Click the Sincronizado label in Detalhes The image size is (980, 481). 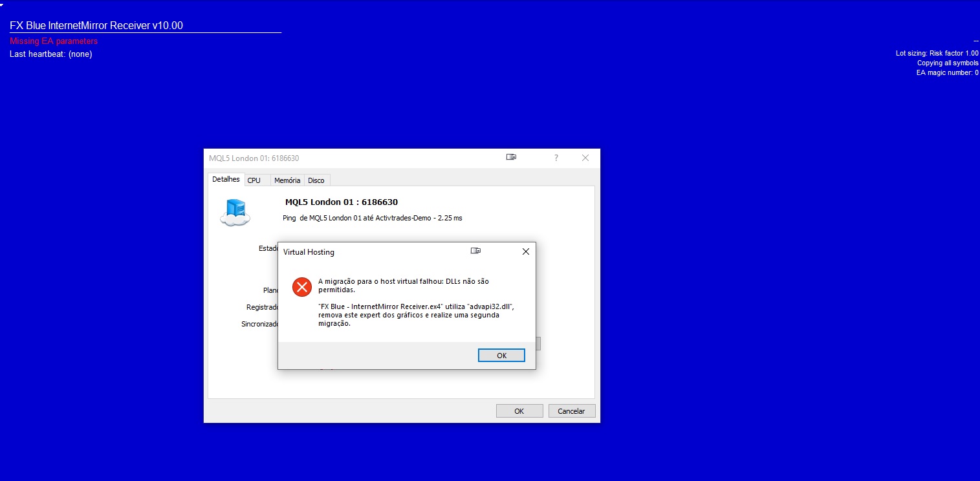(259, 325)
